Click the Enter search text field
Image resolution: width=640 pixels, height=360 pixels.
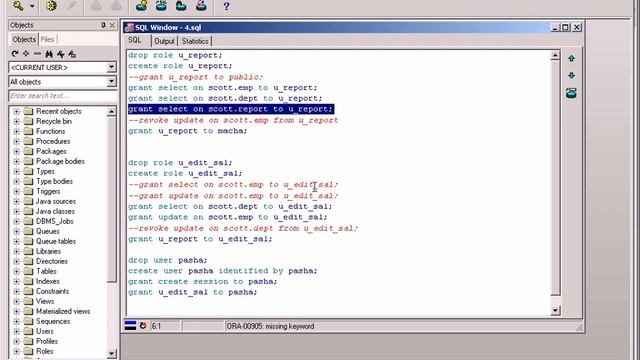coord(62,96)
